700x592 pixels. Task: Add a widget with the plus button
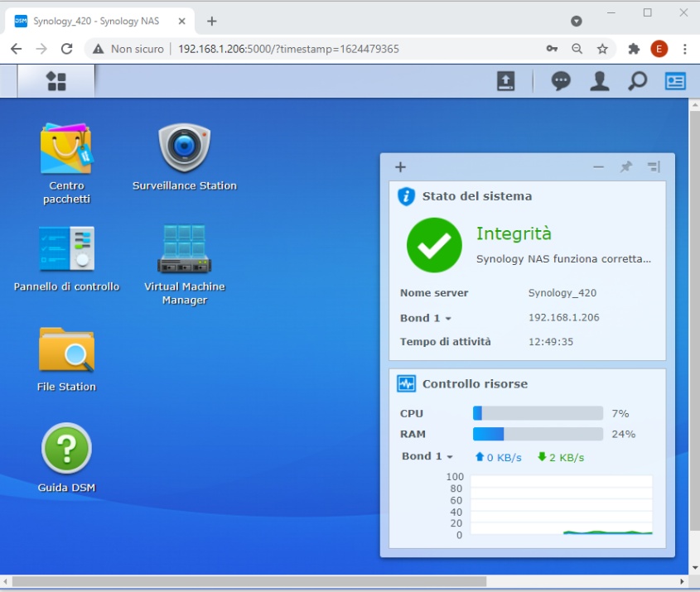[x=400, y=167]
